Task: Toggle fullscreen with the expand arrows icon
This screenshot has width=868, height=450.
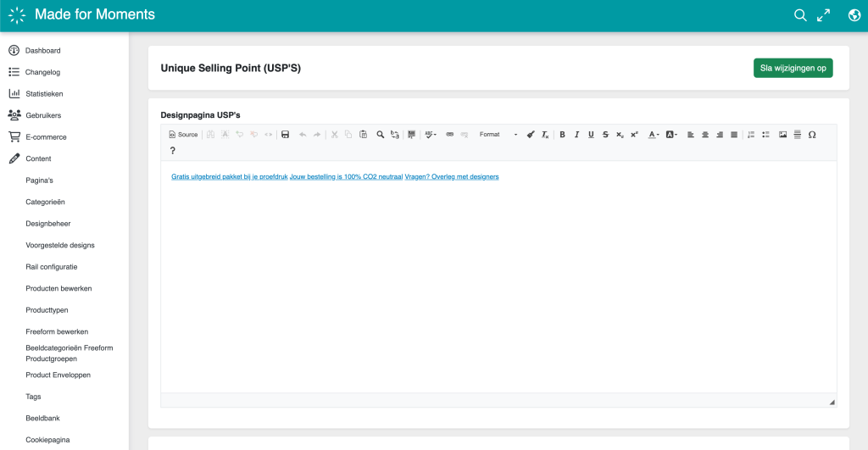Action: pyautogui.click(x=823, y=15)
